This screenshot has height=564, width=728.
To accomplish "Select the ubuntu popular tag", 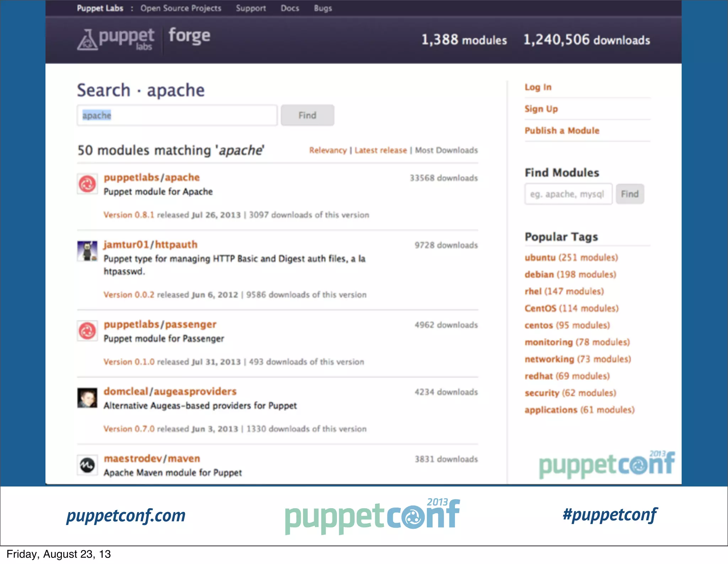I will click(571, 257).
